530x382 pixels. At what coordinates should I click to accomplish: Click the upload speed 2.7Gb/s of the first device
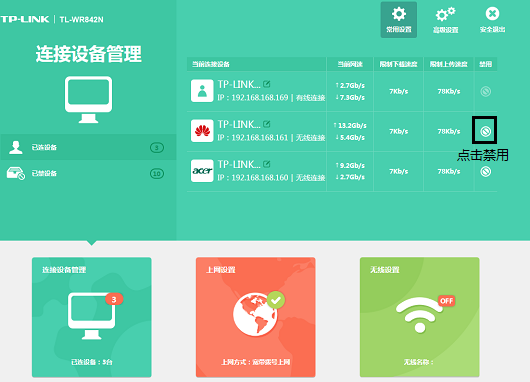tap(350, 86)
